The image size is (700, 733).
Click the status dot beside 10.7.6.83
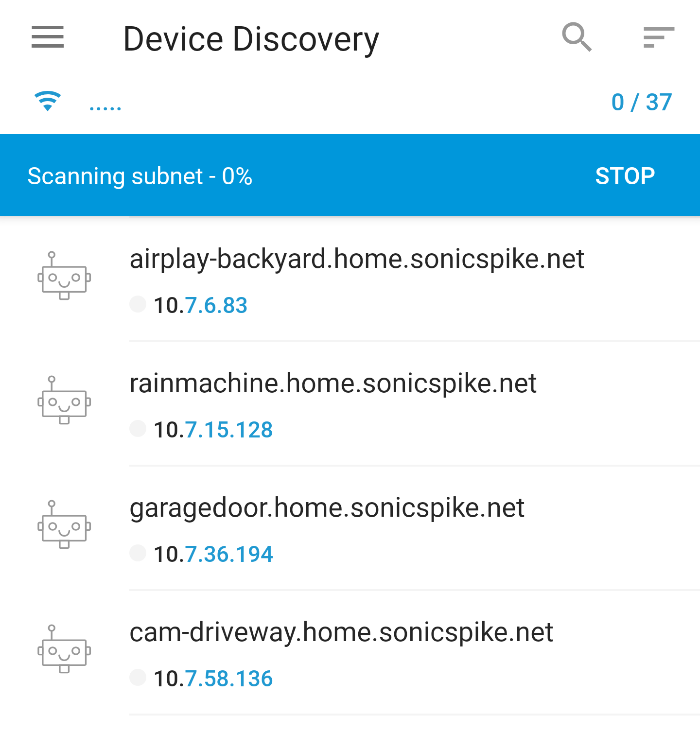138,304
